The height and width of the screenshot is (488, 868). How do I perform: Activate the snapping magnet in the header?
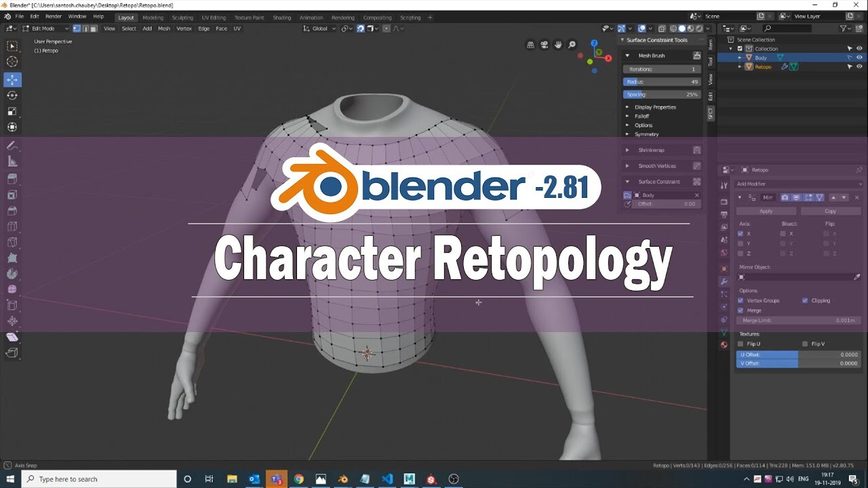(361, 28)
